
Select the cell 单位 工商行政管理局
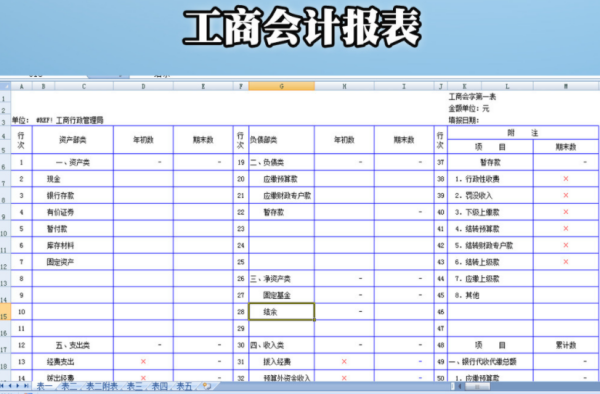tap(58, 120)
